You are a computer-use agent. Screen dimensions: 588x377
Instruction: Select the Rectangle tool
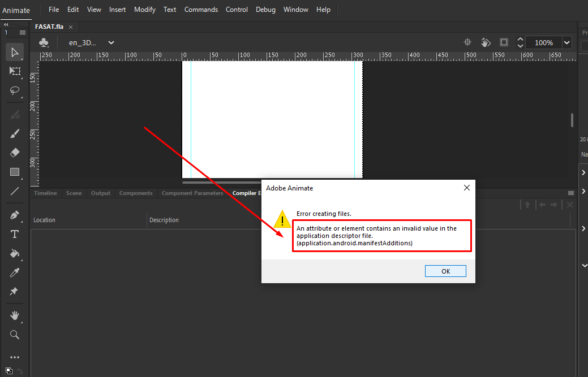pyautogui.click(x=15, y=172)
